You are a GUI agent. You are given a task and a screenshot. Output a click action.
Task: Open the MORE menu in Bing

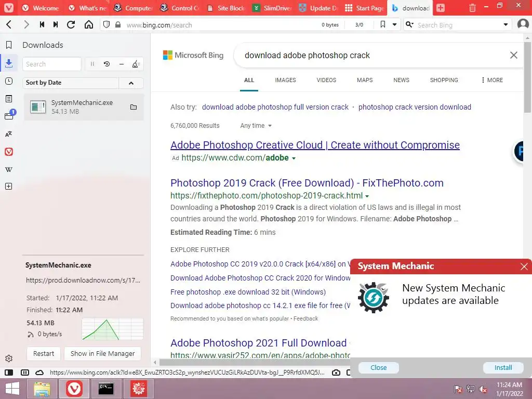pos(492,80)
